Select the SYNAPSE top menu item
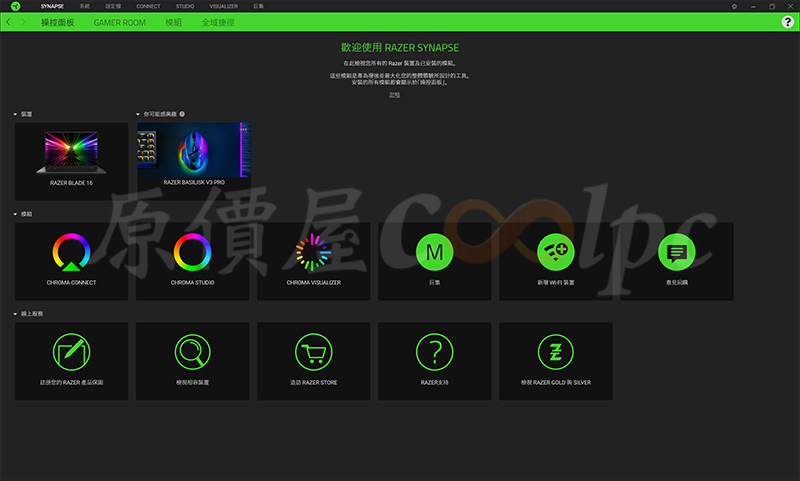The height and width of the screenshot is (481, 800). [x=52, y=7]
